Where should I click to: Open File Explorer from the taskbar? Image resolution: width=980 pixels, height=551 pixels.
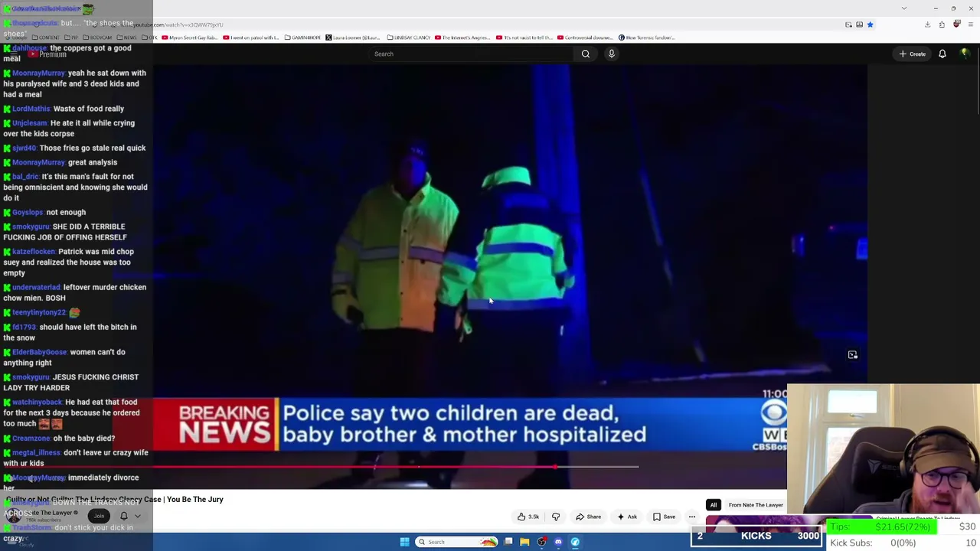524,542
